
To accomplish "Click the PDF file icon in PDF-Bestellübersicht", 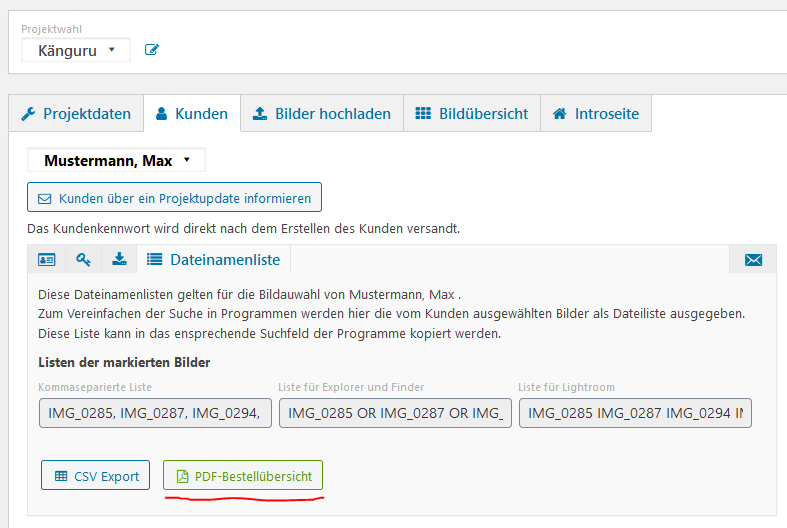I will tap(182, 476).
